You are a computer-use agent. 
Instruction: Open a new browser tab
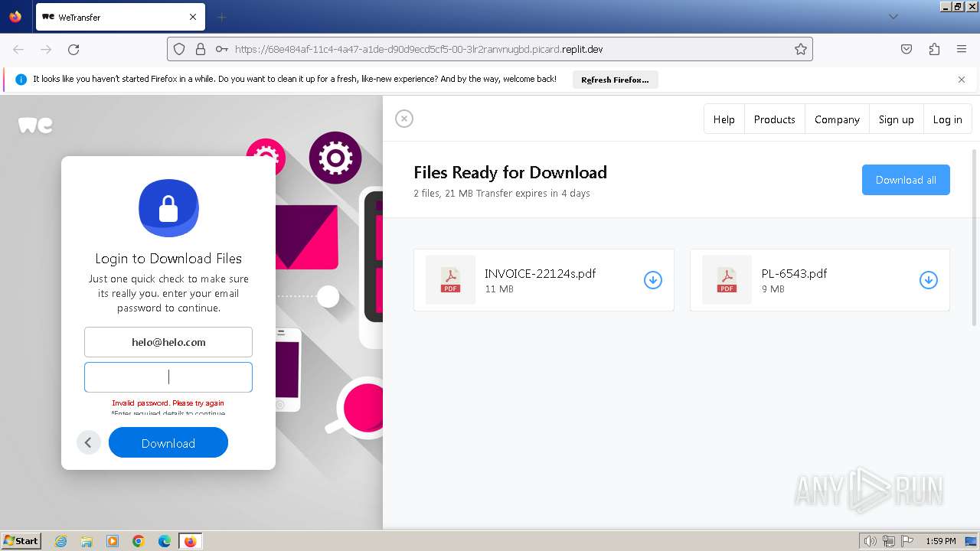[221, 17]
